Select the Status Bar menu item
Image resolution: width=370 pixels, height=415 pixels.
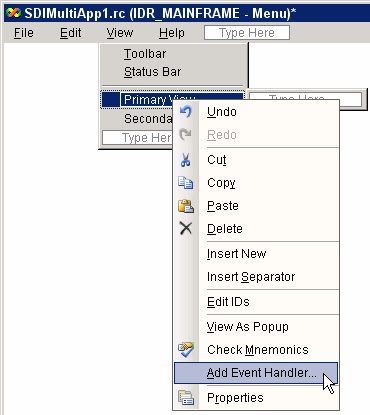[x=152, y=72]
